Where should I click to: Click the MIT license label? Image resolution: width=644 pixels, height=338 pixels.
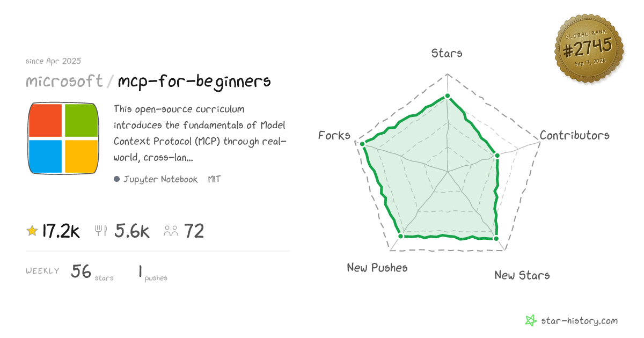coord(214,179)
